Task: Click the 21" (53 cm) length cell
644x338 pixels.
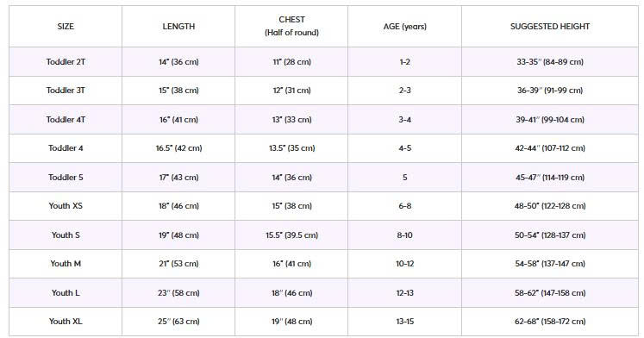Action: click(178, 264)
